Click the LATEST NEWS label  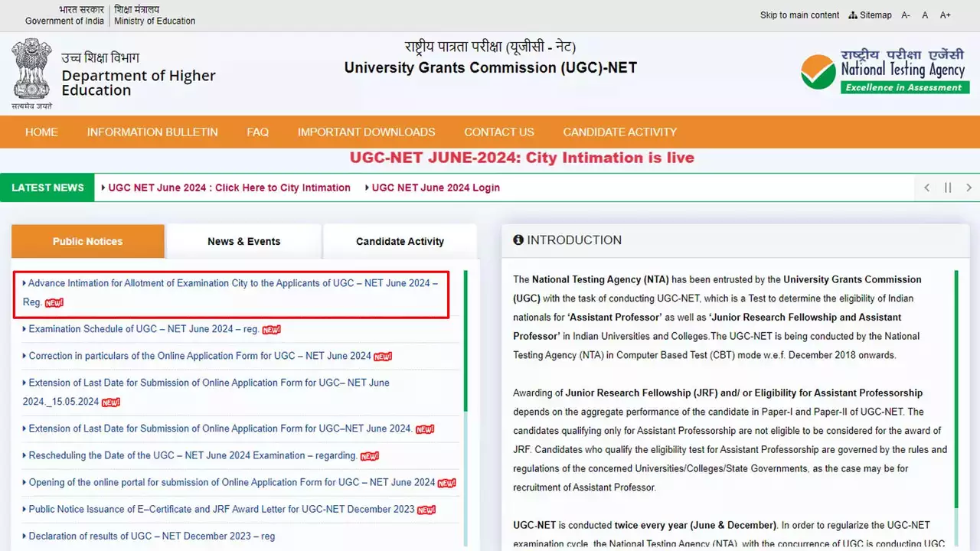tap(47, 187)
